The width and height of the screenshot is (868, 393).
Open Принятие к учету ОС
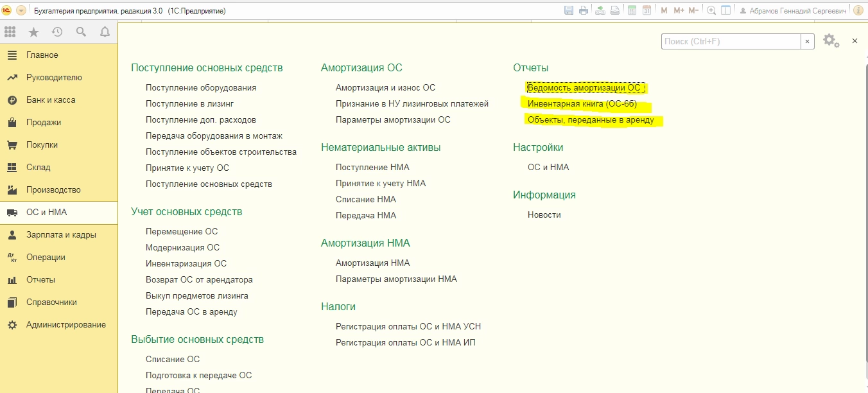(187, 168)
